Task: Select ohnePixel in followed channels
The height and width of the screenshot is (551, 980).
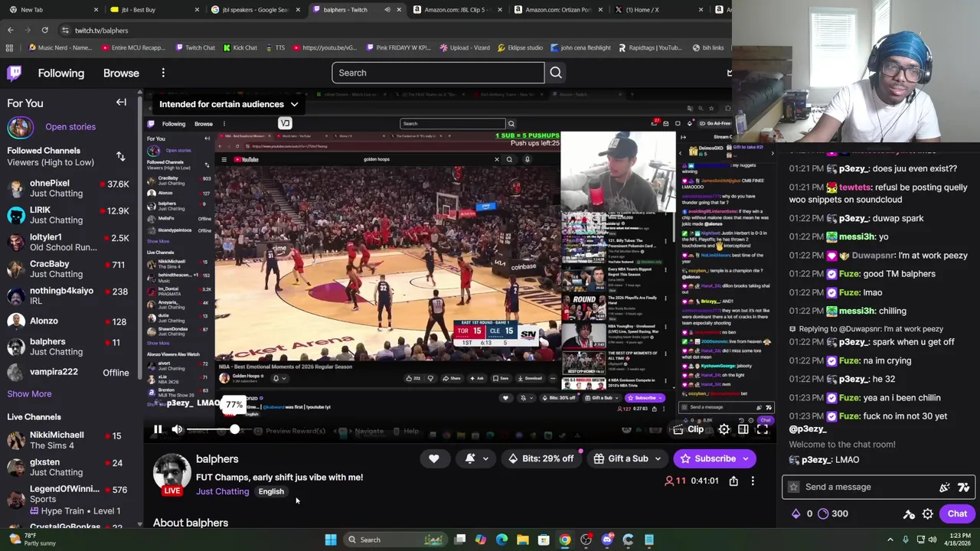Action: point(69,188)
